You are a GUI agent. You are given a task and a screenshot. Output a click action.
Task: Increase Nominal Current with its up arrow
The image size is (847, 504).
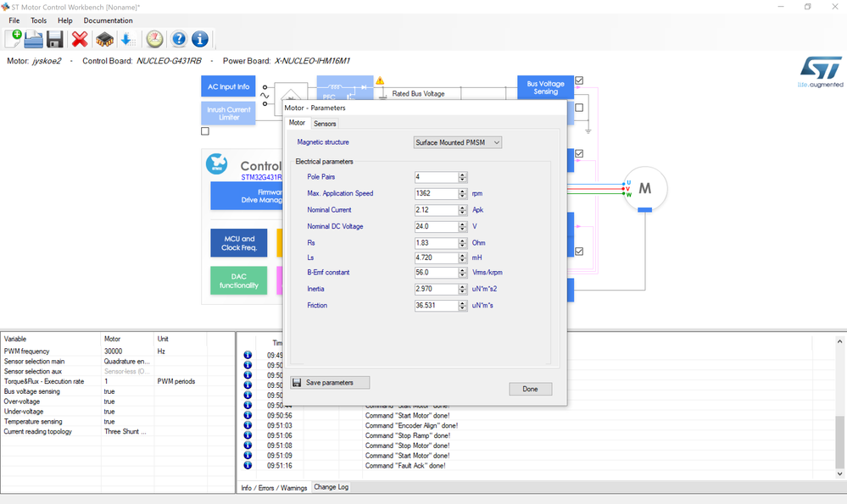coord(462,208)
